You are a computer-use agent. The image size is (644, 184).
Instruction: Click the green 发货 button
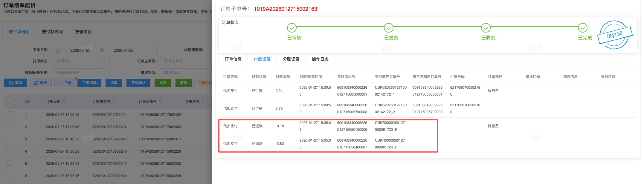point(163,83)
